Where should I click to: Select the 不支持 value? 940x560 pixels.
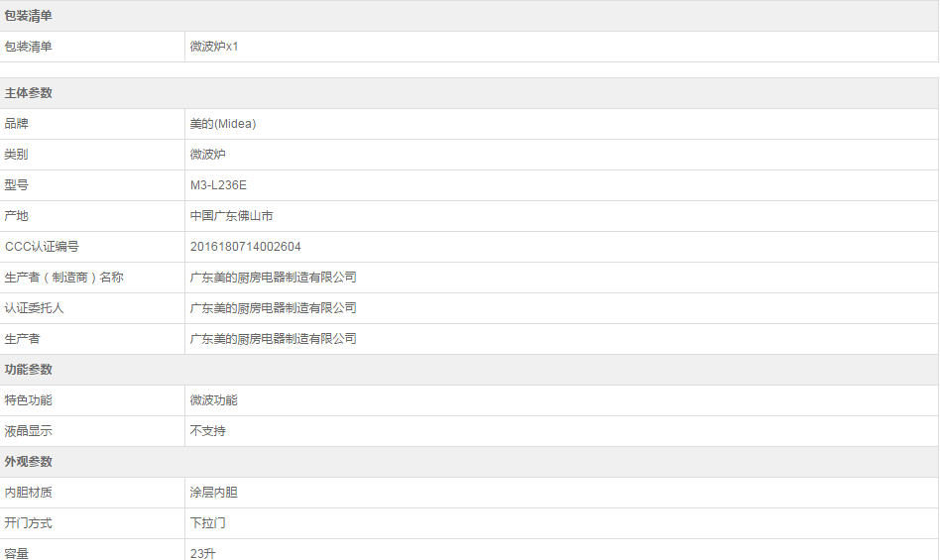pyautogui.click(x=208, y=431)
